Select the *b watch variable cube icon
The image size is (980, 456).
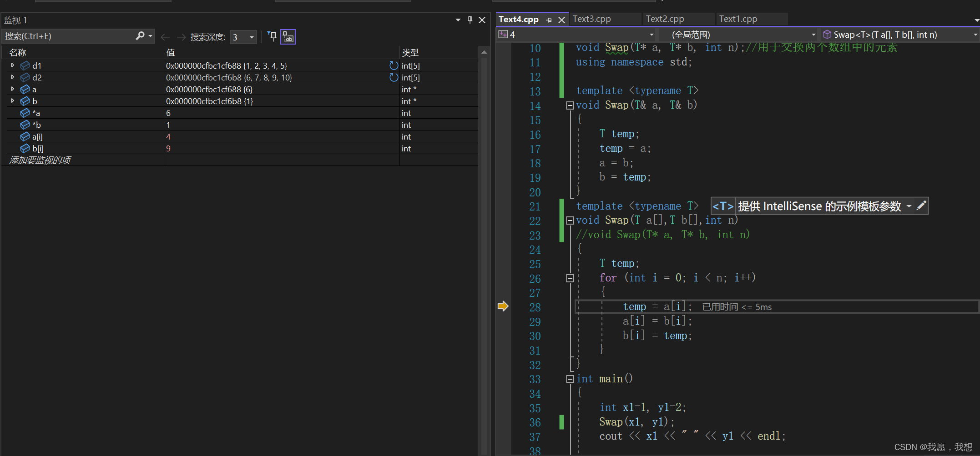pos(25,125)
